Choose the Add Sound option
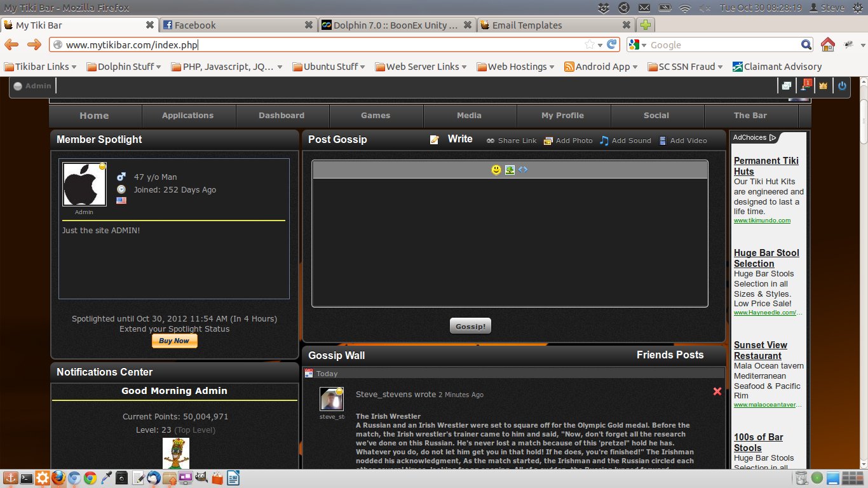 point(625,140)
